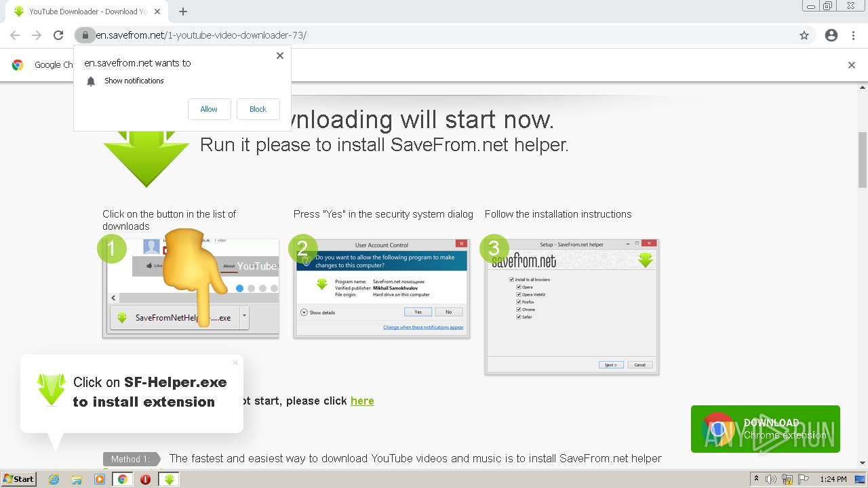Select the YouTube Downloader tab
The width and height of the screenshot is (868, 488).
pyautogui.click(x=87, y=12)
